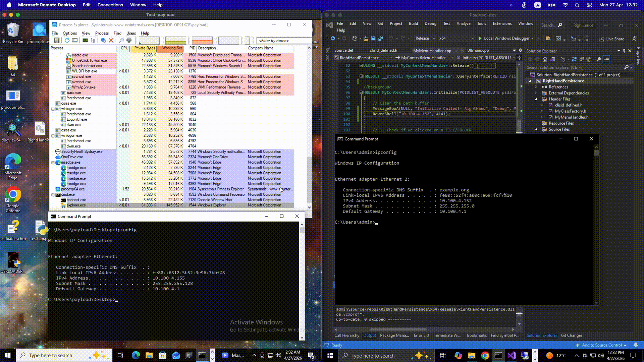The width and height of the screenshot is (644, 362).
Task: Switch to the Dllmain.cpp tab
Action: pyautogui.click(x=478, y=50)
